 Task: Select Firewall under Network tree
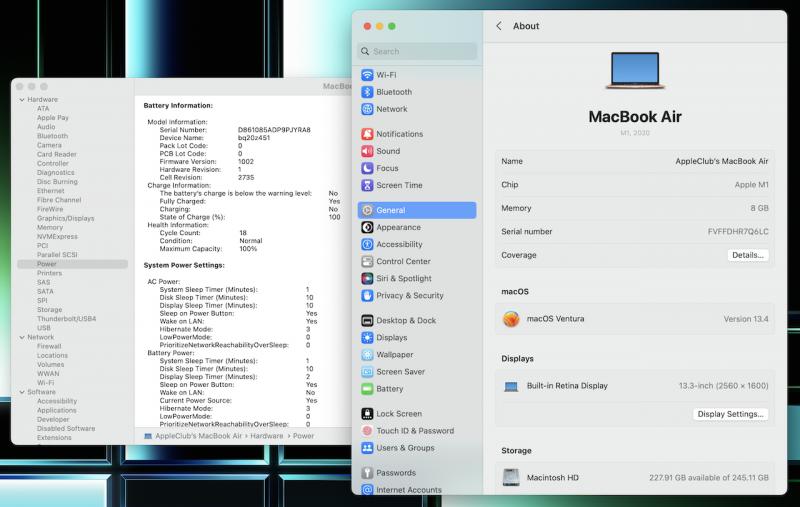49,346
